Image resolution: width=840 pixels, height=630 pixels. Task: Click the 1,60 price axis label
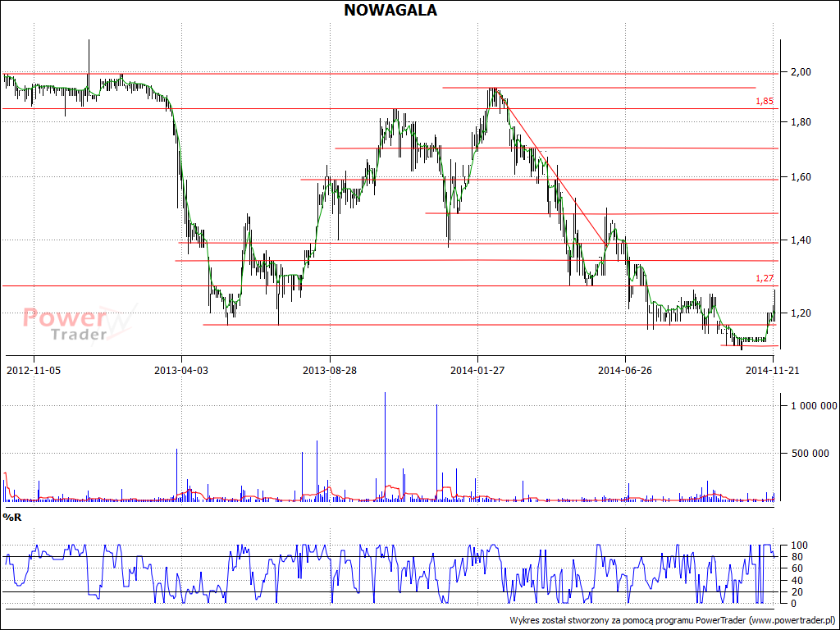pyautogui.click(x=801, y=177)
